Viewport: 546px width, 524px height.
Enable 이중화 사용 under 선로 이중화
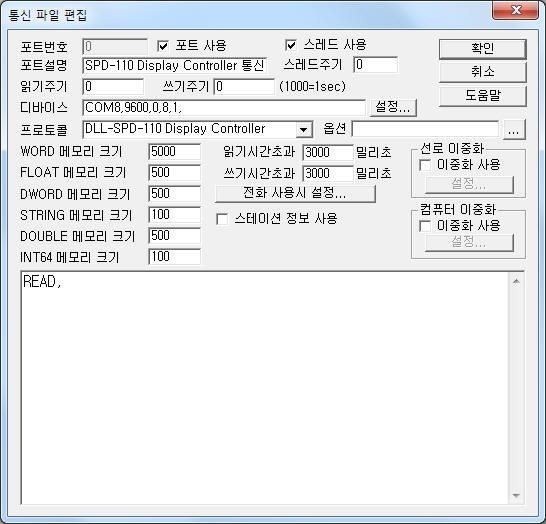click(x=425, y=165)
